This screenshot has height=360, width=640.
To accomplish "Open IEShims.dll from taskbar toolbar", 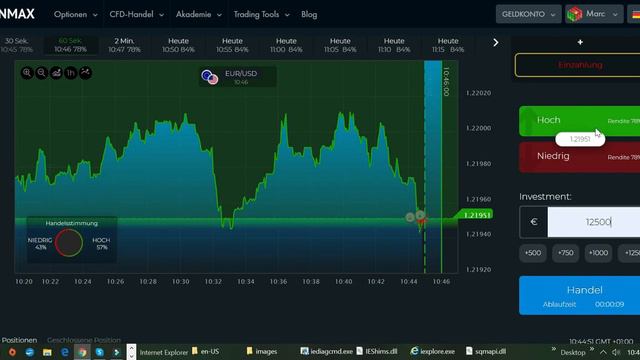I will click(377, 351).
